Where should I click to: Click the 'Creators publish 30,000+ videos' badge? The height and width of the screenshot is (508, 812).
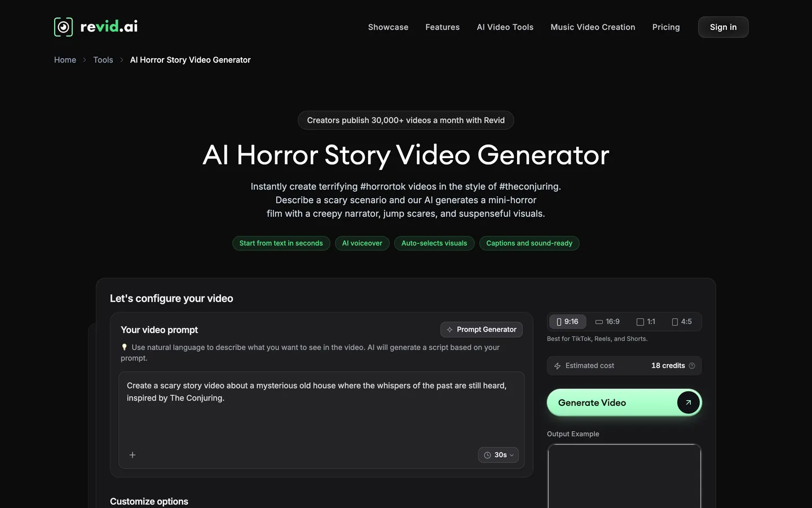tap(406, 120)
